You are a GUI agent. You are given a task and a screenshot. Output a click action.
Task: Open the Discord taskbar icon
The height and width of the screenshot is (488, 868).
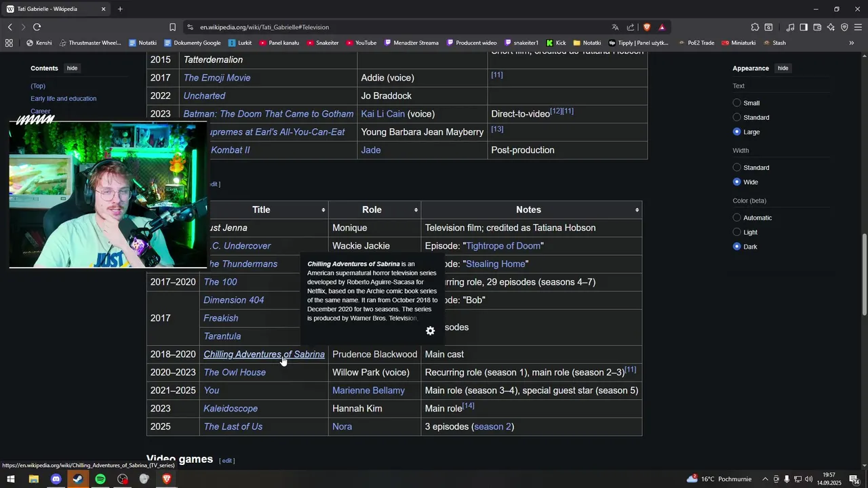56,479
